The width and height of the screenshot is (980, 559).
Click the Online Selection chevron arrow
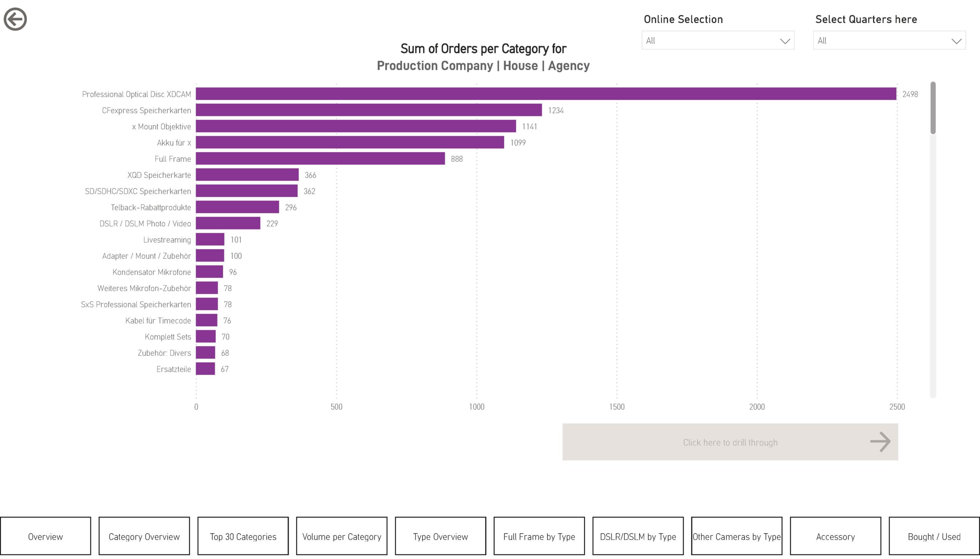785,41
